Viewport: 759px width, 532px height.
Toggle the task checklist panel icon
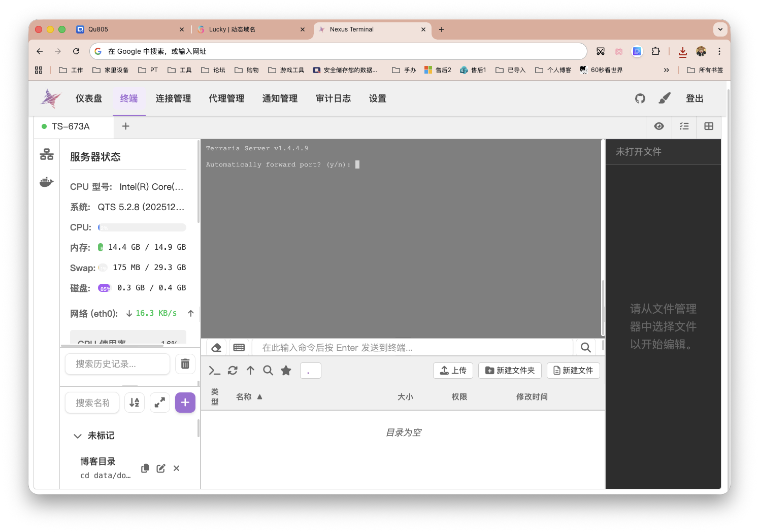[x=684, y=126]
